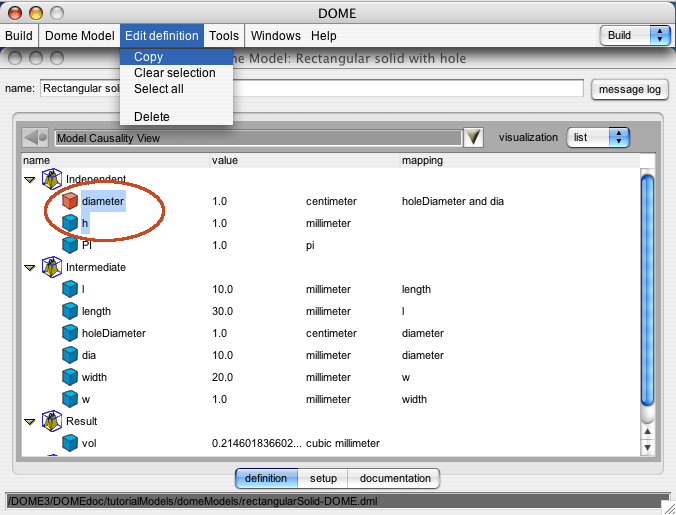Click the vol value 0.214601836602...
Viewport: 676px width, 515px height.
point(257,443)
